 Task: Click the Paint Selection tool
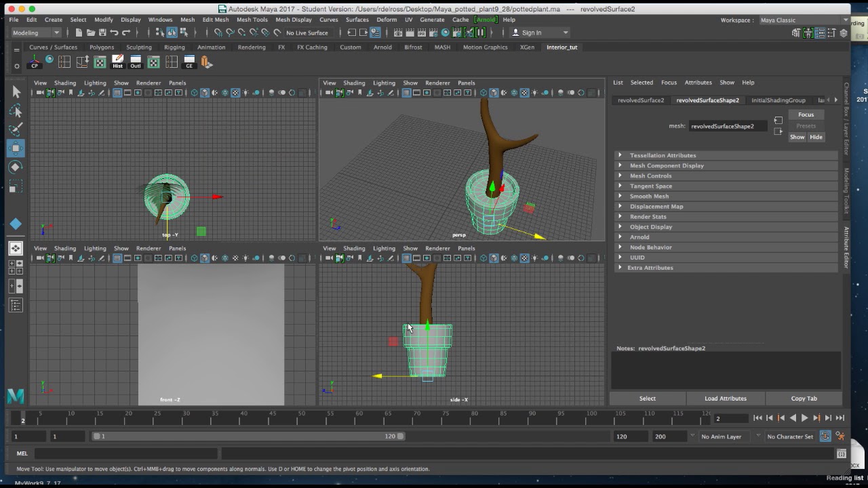point(16,129)
